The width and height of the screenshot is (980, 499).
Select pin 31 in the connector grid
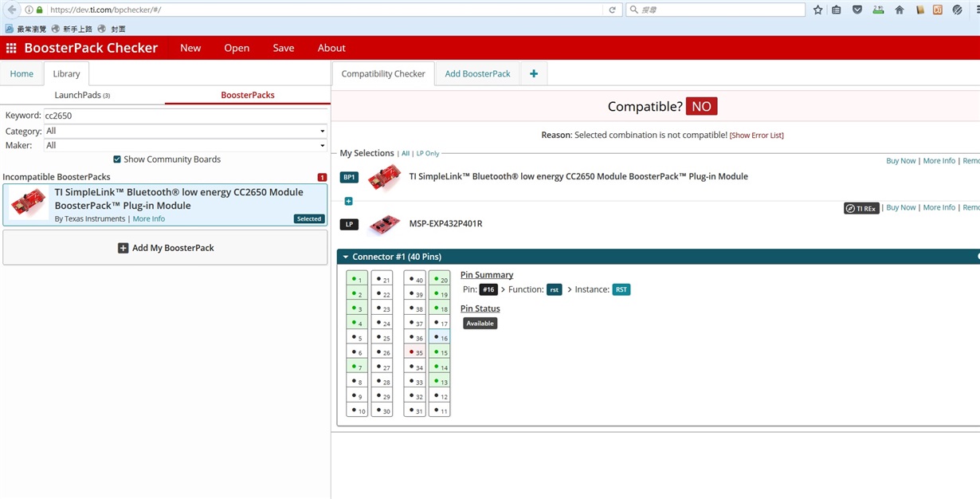point(414,410)
